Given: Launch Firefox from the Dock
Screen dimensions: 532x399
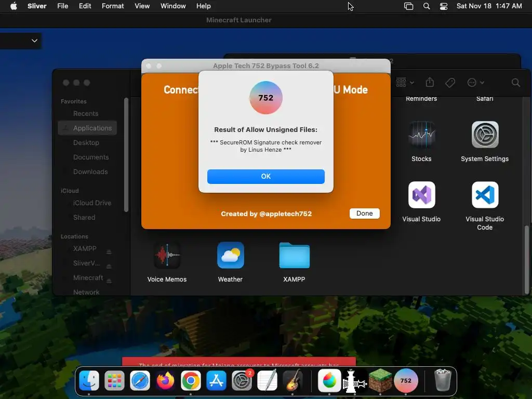Looking at the screenshot, I should pyautogui.click(x=165, y=380).
